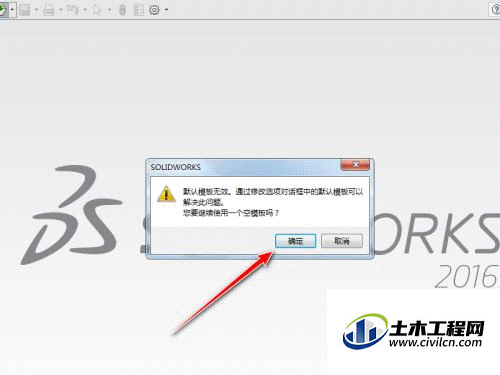This screenshot has height=375, width=500.
Task: Expand the Undo dropdown arrow
Action: click(x=85, y=10)
